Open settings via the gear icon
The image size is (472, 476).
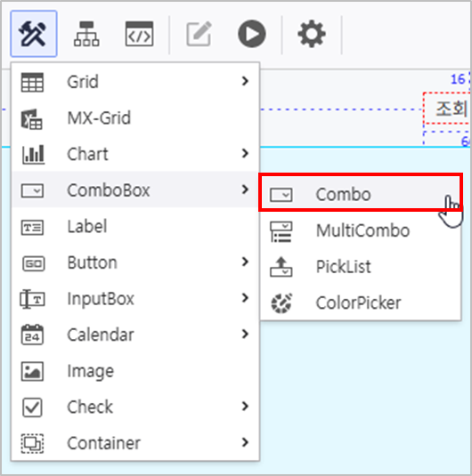tap(312, 34)
